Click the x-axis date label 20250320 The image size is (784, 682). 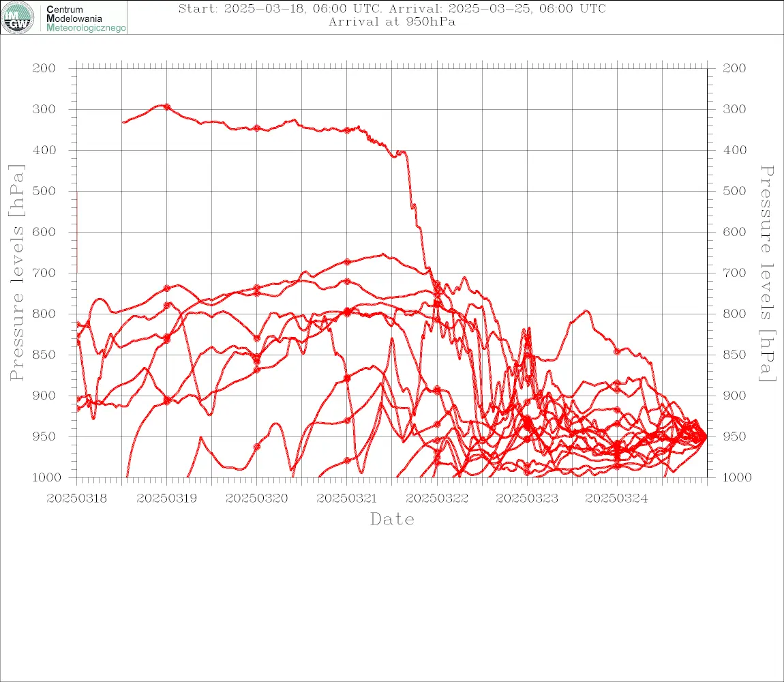click(256, 499)
